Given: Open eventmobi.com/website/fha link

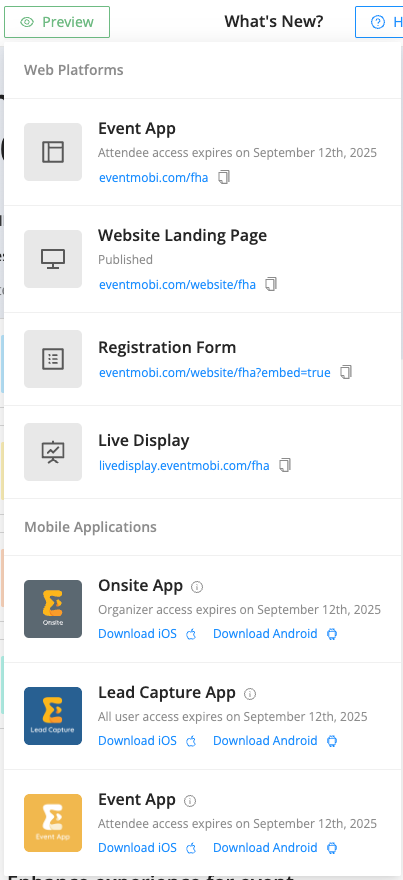Looking at the screenshot, I should [177, 285].
